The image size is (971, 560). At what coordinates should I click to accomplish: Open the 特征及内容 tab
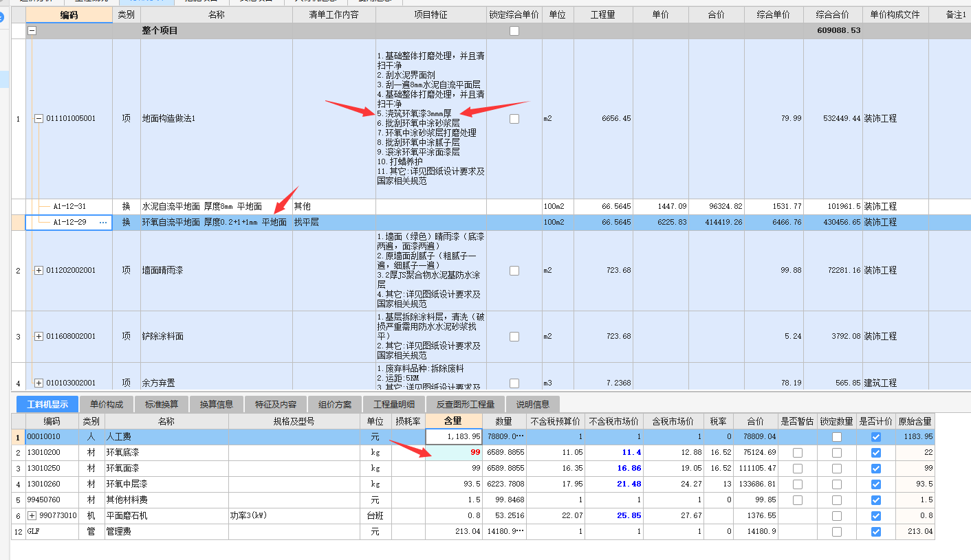276,404
